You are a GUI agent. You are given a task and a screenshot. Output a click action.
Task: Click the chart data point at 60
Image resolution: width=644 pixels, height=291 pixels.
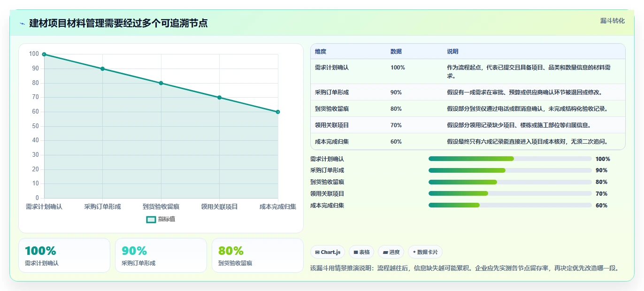click(x=278, y=112)
